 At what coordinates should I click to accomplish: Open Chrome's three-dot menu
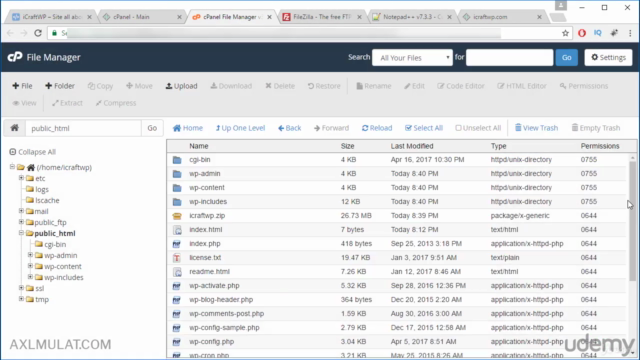pos(631,33)
